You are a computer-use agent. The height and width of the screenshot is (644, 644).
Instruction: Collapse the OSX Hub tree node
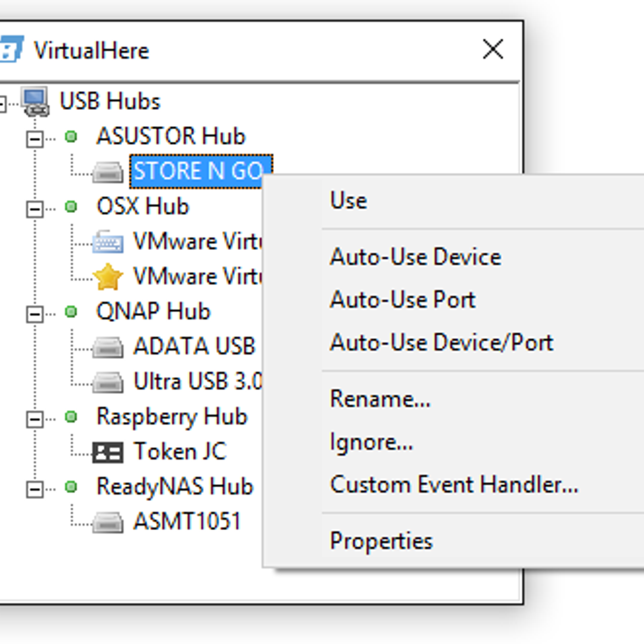tap(35, 209)
